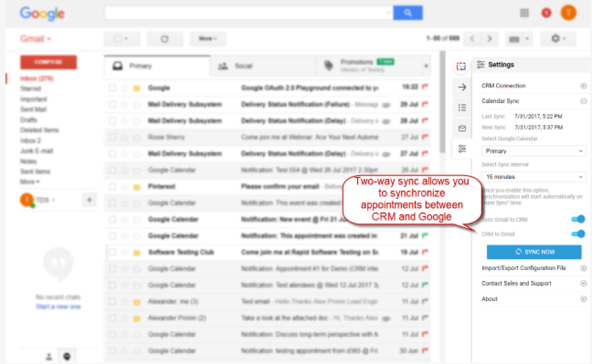Screen dimensions: 592x364
Task: Open the Sent Mail folder
Action: [33, 109]
